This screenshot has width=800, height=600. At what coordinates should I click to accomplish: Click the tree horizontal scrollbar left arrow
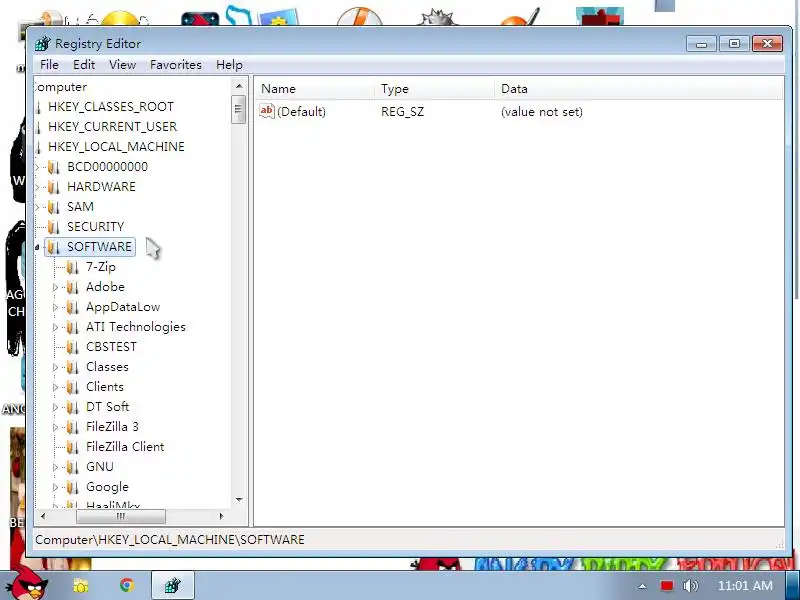43,516
